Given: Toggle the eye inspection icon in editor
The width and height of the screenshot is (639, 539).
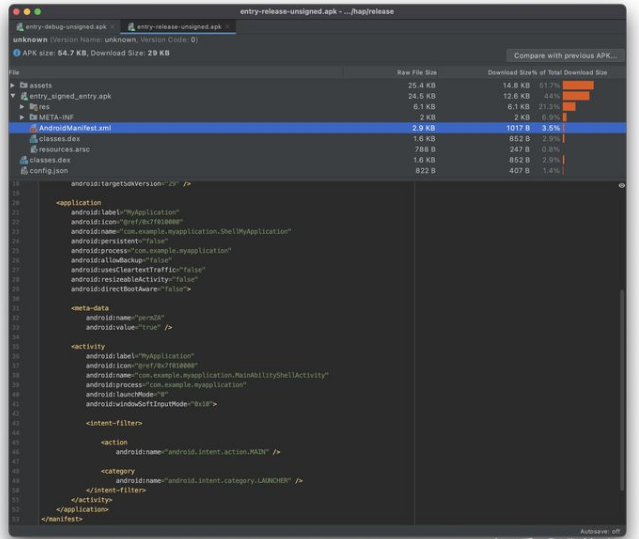Looking at the screenshot, I should click(621, 185).
